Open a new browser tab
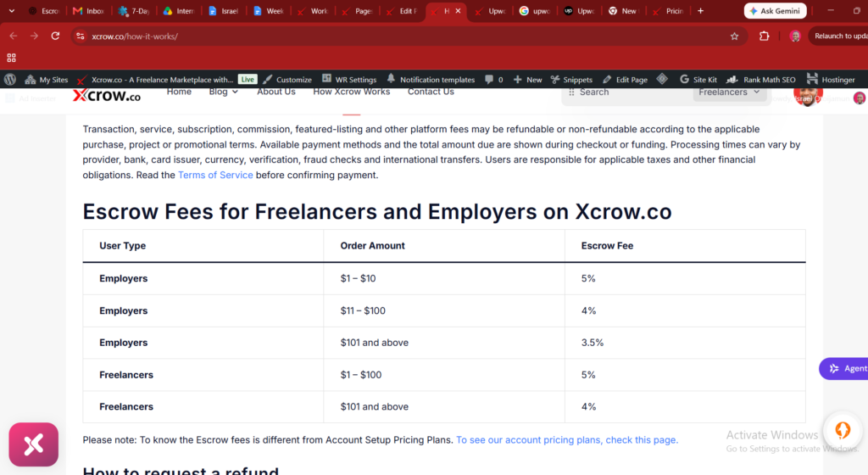 pos(700,10)
